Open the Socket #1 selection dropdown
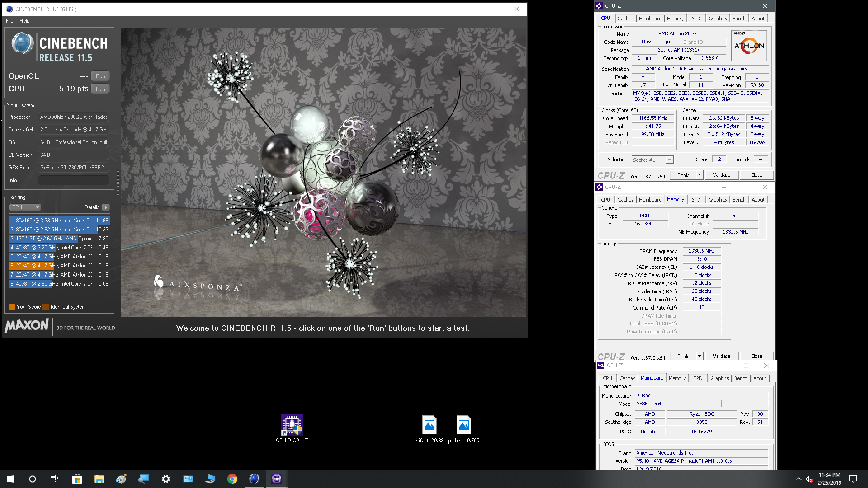The image size is (868, 488). (x=652, y=160)
